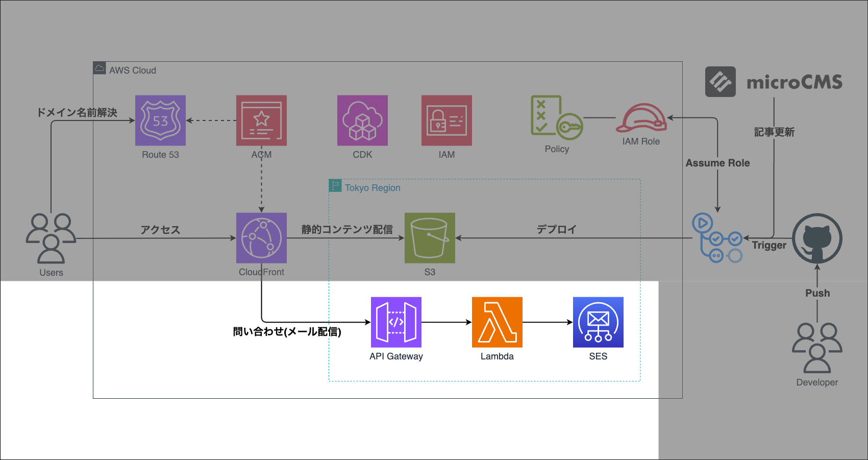This screenshot has height=460, width=868.
Task: Click the 'ドメイン名前解決' label
Action: [x=77, y=112]
